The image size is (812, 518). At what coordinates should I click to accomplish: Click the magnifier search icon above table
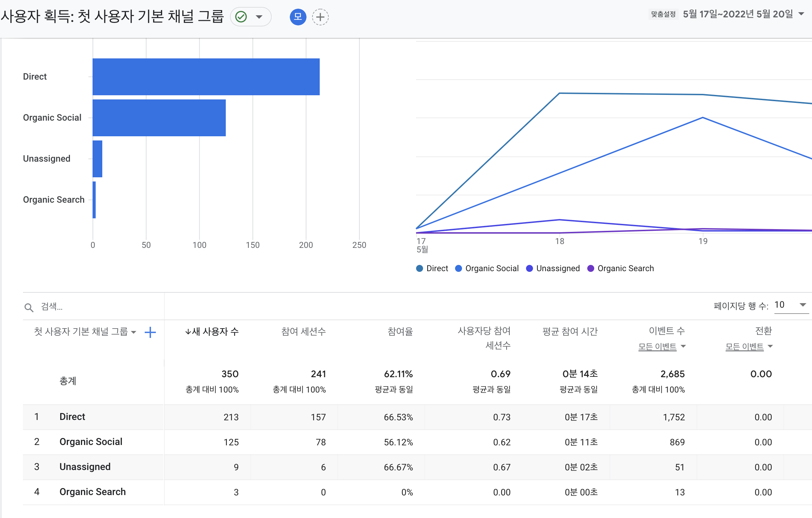click(29, 307)
